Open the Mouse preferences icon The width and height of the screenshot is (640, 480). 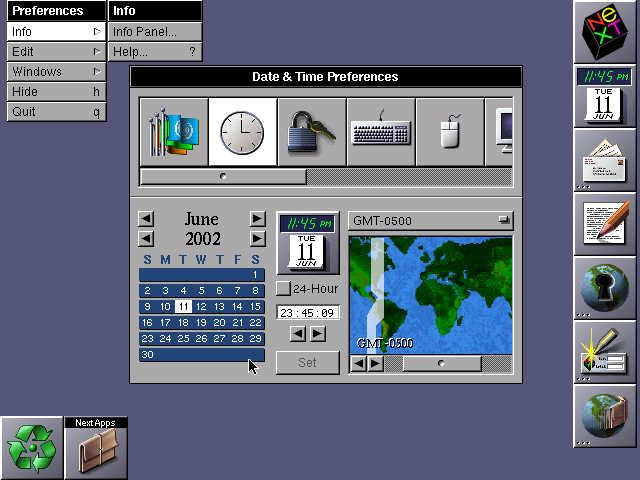(x=450, y=131)
